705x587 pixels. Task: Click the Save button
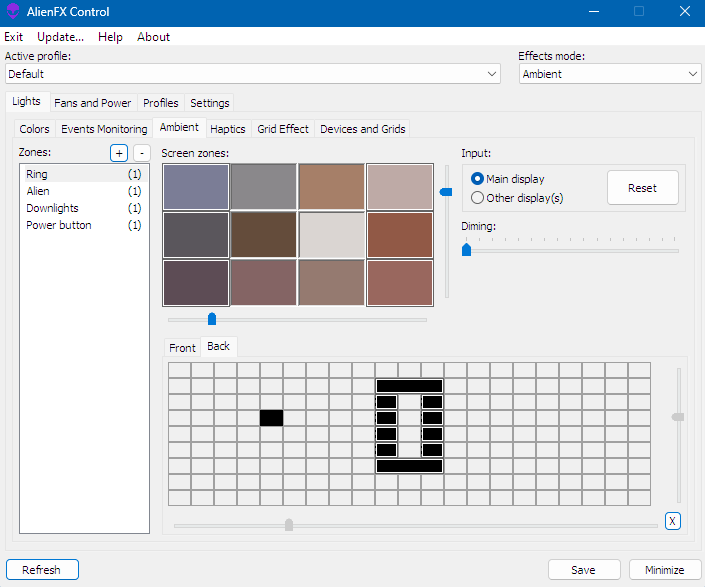tap(584, 570)
